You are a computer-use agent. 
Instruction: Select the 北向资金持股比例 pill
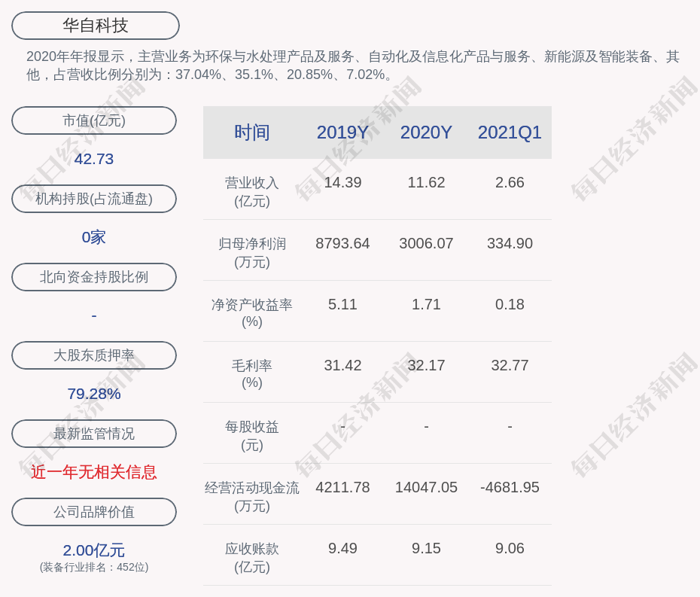click(94, 277)
